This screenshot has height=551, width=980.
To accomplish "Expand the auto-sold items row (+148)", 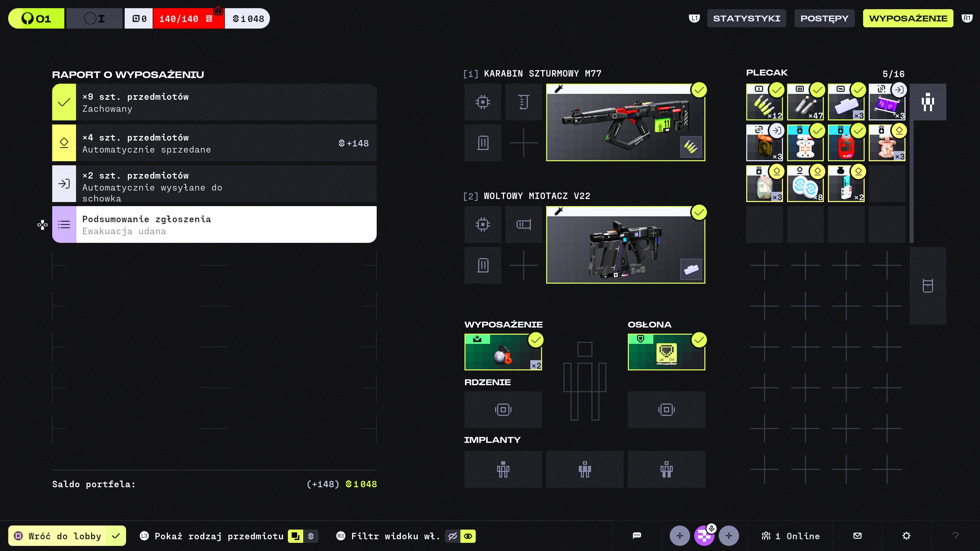I will [x=214, y=143].
